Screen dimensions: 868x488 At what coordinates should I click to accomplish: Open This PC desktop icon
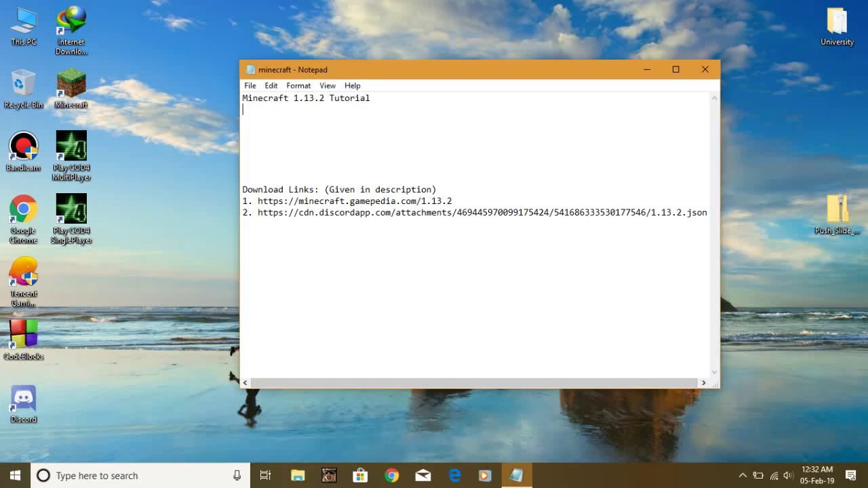point(24,26)
